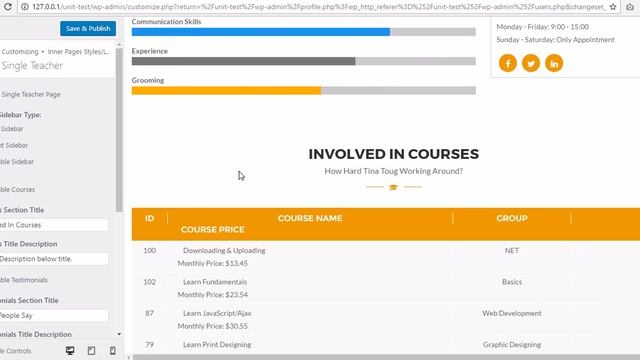Click course ID 102 cell
This screenshot has height=360, width=640.
click(x=149, y=282)
